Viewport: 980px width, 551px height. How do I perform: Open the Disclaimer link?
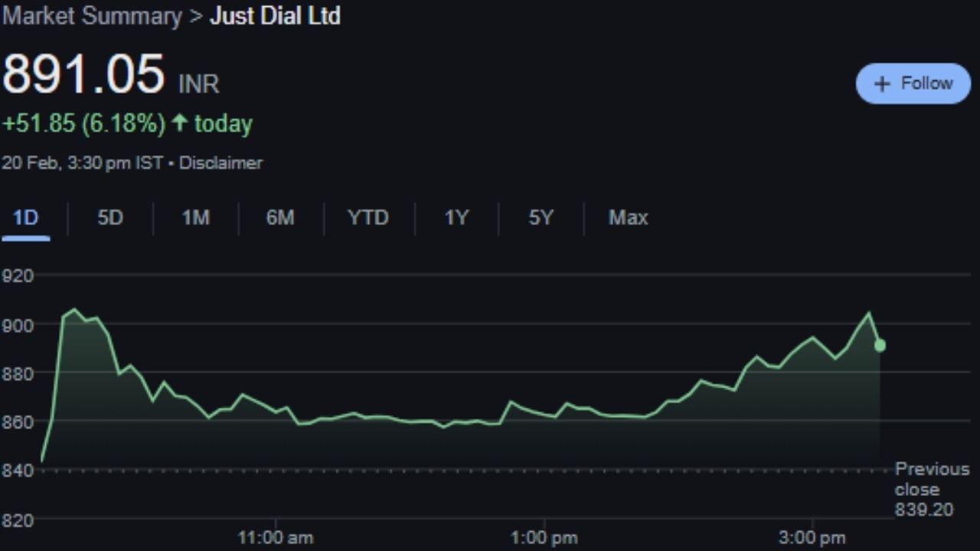coord(220,163)
